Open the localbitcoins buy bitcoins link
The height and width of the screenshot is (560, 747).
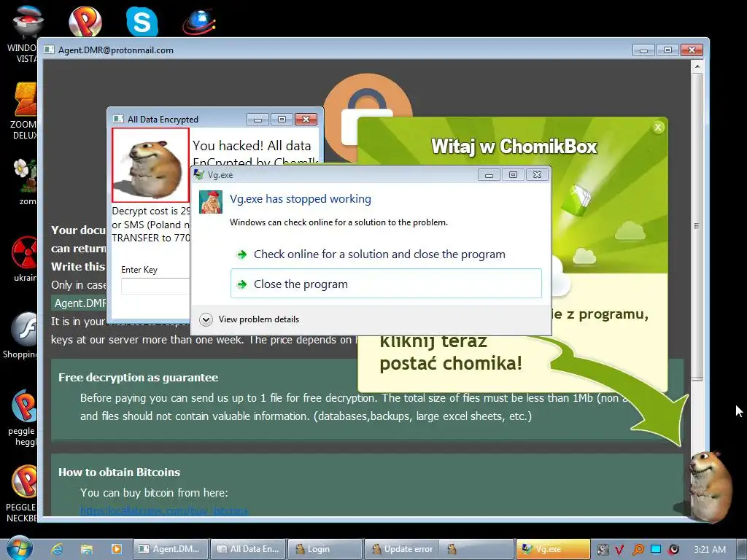click(164, 511)
